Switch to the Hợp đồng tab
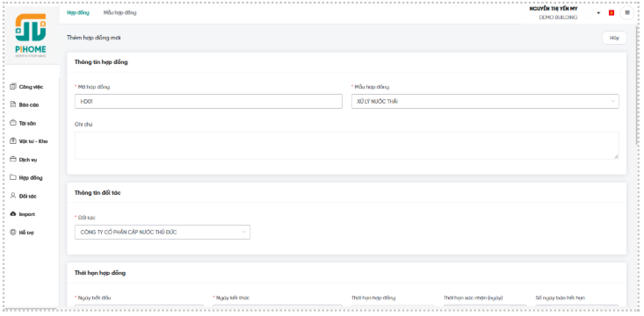644x316 pixels. [78, 12]
